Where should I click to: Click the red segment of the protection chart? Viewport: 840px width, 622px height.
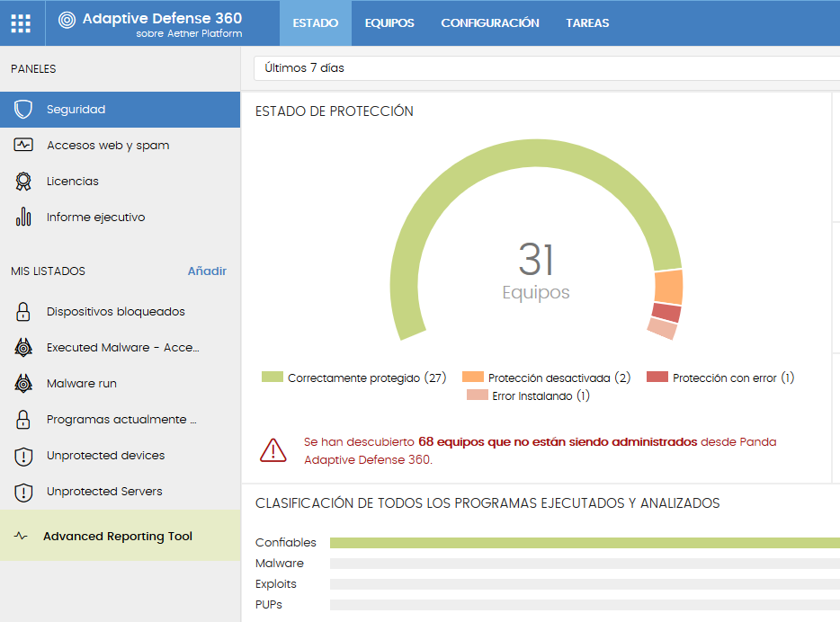tap(666, 312)
